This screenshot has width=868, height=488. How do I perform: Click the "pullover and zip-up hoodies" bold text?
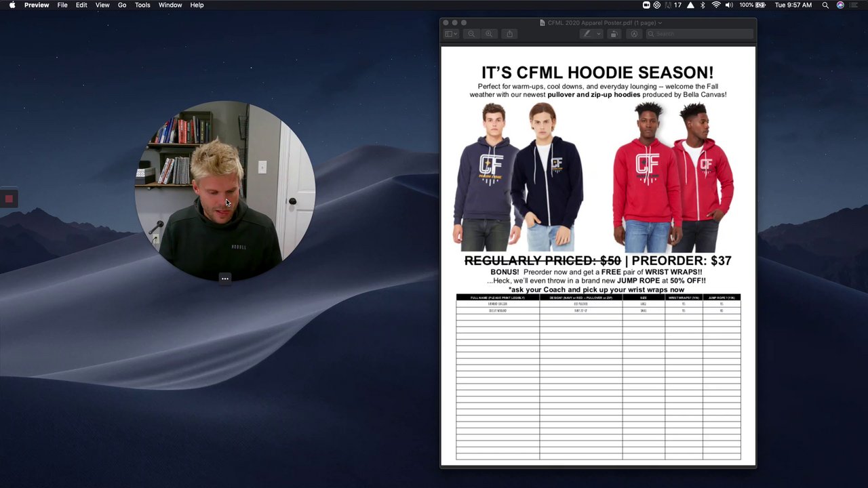[594, 95]
